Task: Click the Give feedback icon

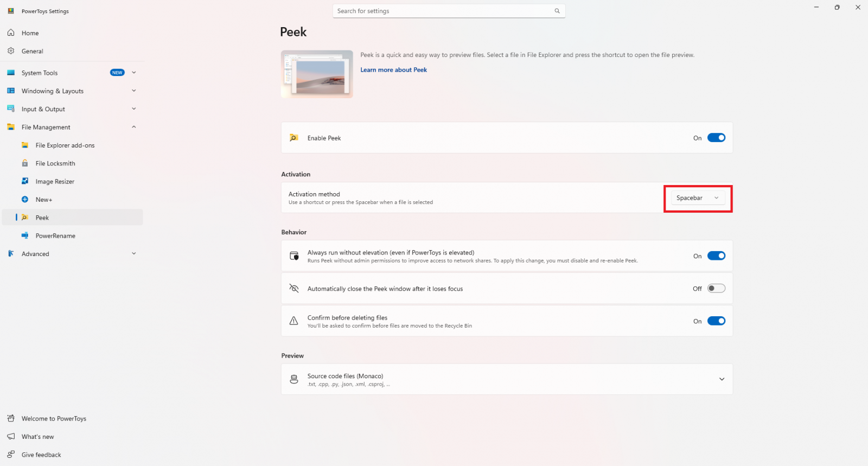Action: 11,455
